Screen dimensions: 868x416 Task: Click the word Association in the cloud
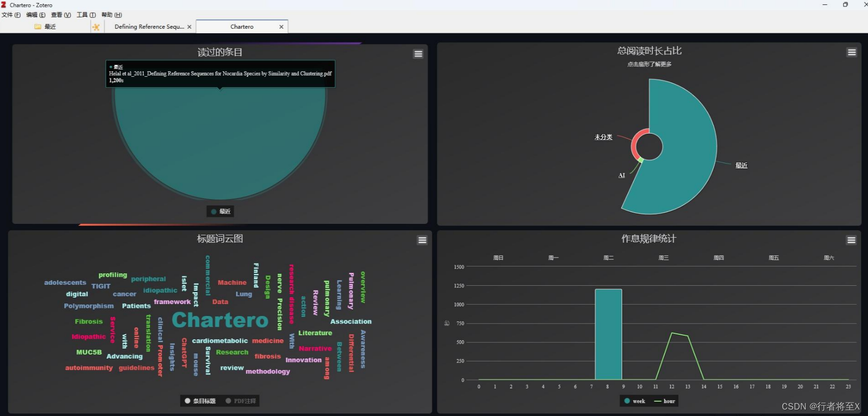click(x=351, y=321)
